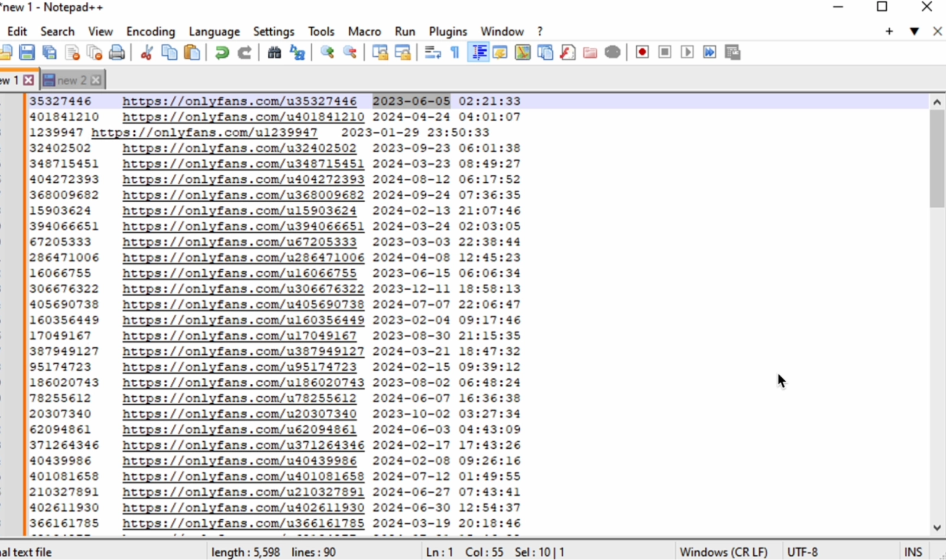Click Windows (CR LF) status bar entry
Viewport: 946px width, 560px height.
[723, 552]
